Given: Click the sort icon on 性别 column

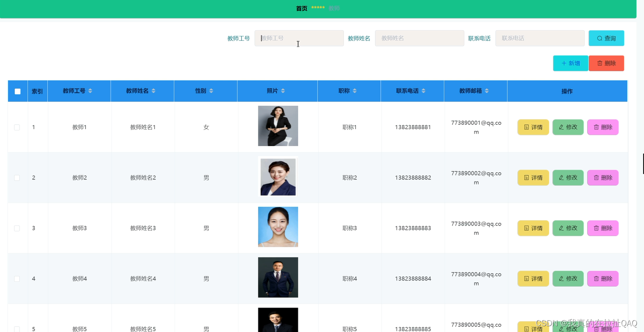Looking at the screenshot, I should [211, 91].
